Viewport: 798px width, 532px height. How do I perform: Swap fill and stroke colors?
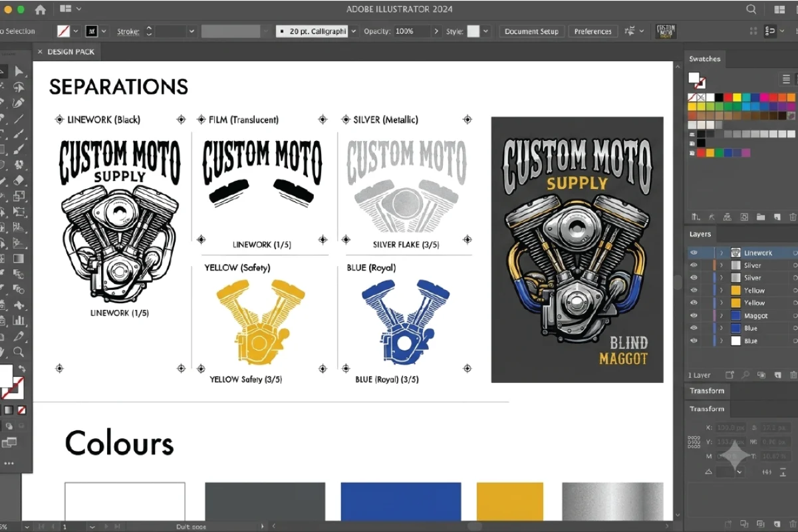point(21,368)
